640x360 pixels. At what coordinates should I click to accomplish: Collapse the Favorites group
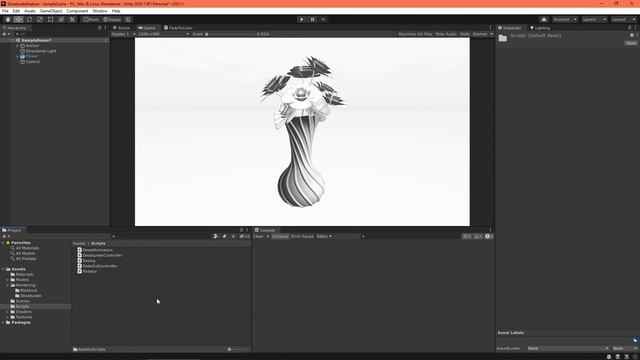tap(3, 243)
